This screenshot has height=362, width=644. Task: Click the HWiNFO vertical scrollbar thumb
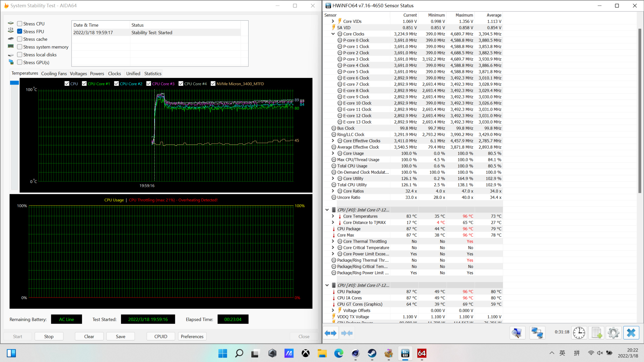(x=640, y=110)
